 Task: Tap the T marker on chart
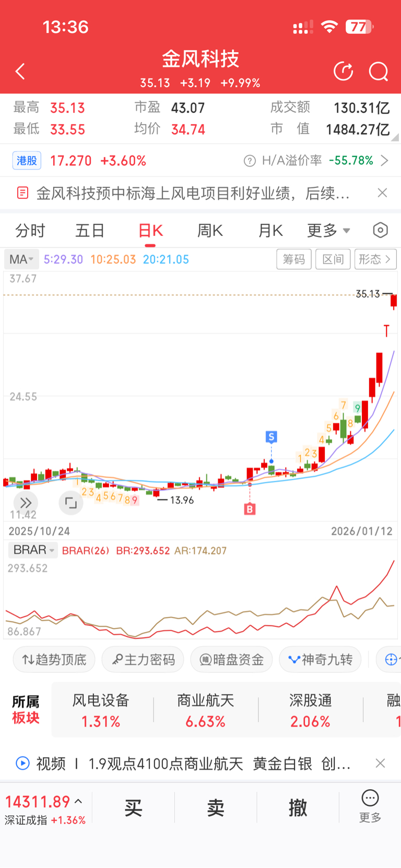pos(386,330)
